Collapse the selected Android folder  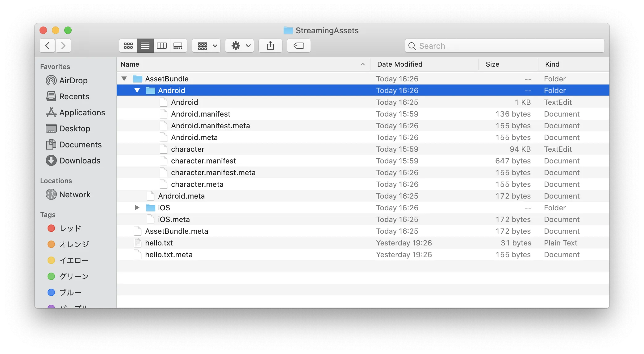click(137, 90)
